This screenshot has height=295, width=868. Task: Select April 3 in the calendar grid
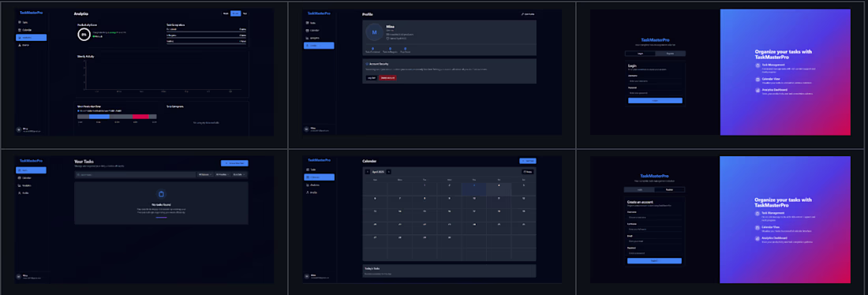[474, 189]
